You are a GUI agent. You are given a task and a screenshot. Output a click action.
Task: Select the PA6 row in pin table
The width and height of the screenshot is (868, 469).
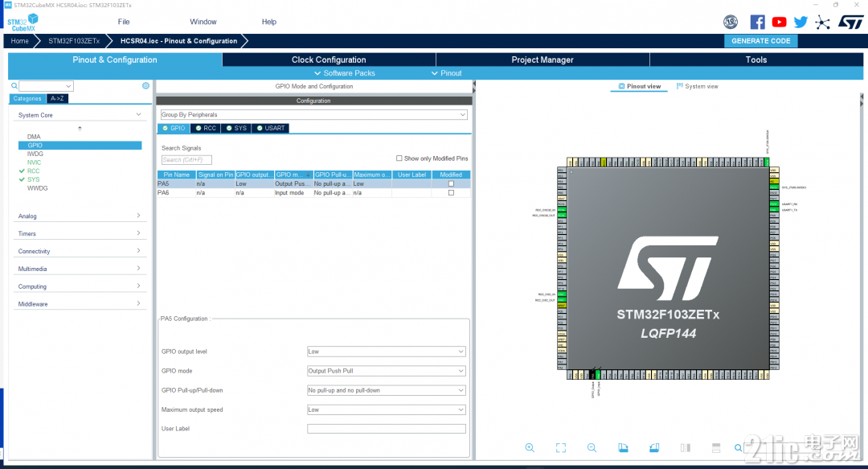[314, 193]
